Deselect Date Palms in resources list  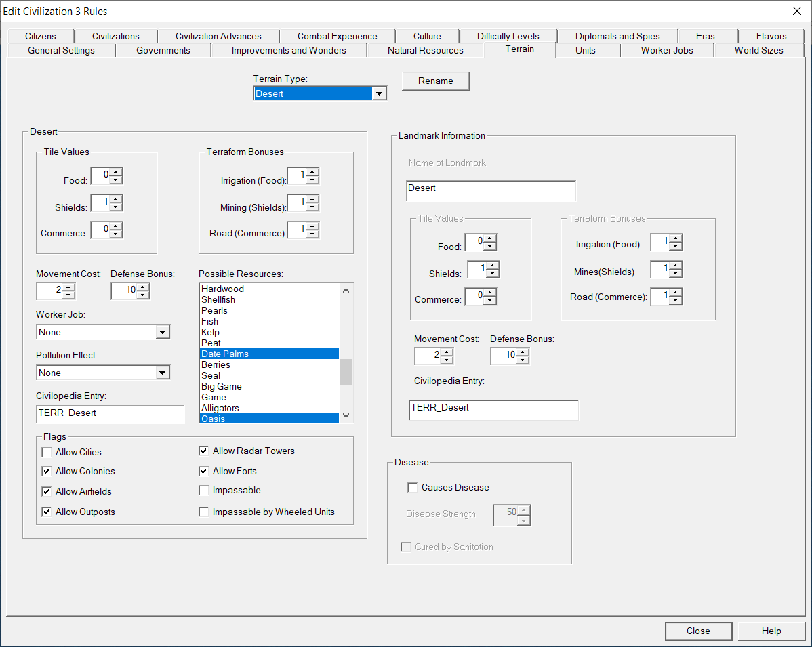(x=269, y=354)
